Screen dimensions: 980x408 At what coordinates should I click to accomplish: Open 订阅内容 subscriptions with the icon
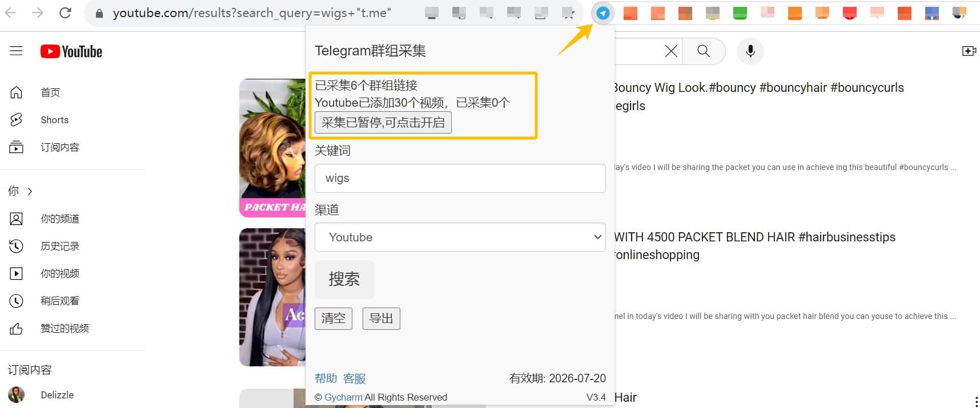click(x=44, y=147)
